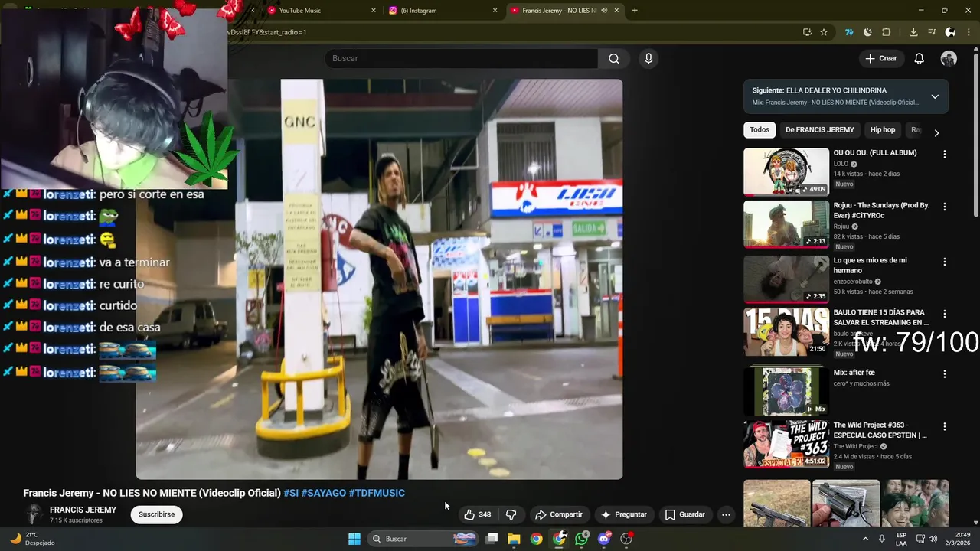Open a new browser tab
Viewport: 980px width, 551px height.
[x=635, y=11]
